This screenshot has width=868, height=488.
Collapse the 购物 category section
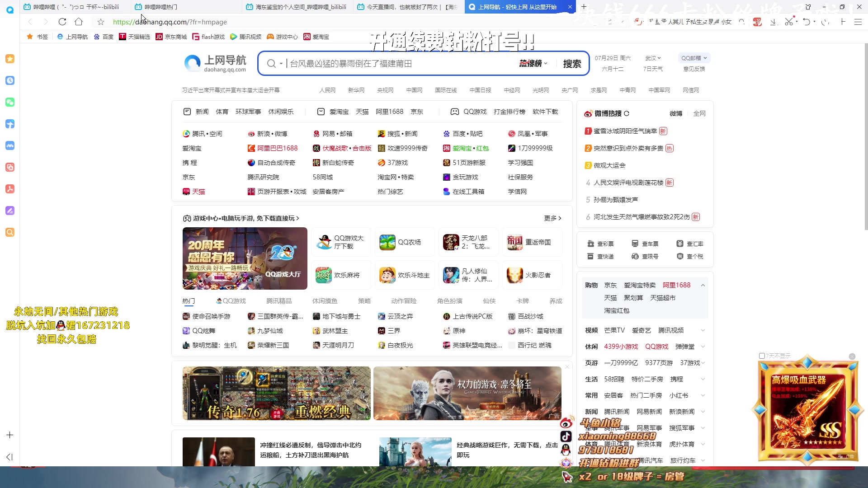(x=703, y=285)
